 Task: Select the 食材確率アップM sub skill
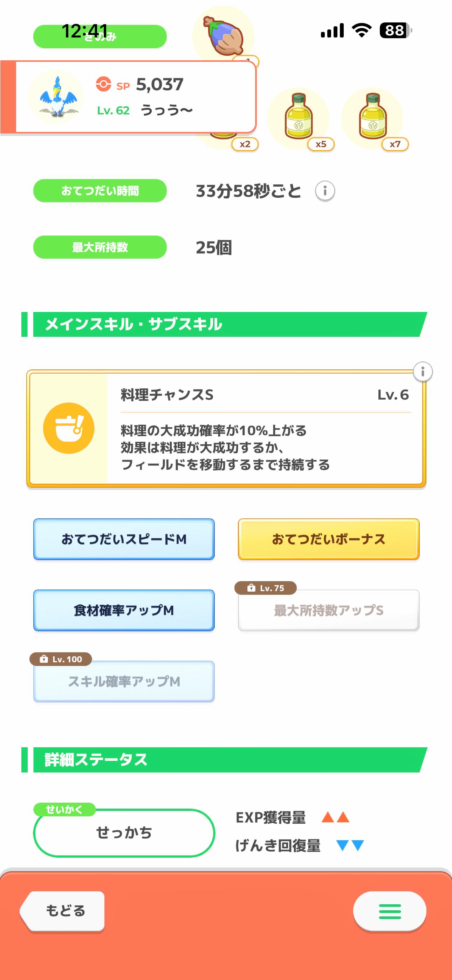(x=124, y=611)
